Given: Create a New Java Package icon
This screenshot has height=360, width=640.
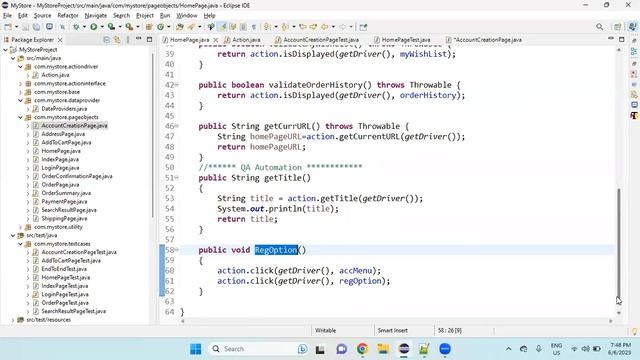Looking at the screenshot, I should pos(149,27).
